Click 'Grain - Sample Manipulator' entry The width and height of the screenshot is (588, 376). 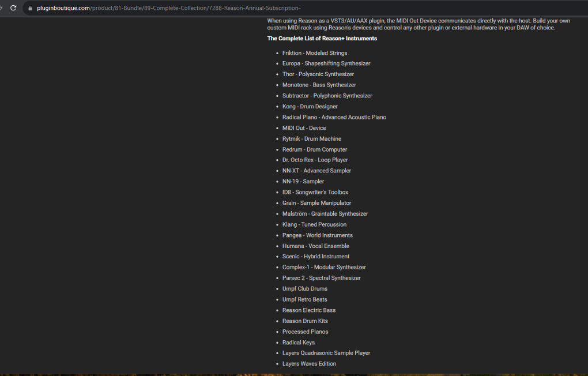point(317,203)
